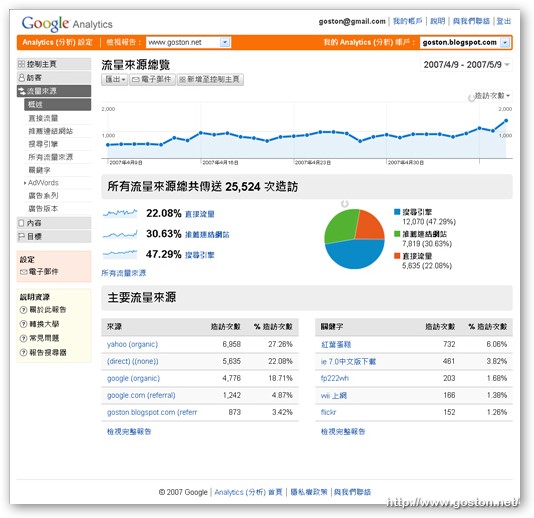
Task: Click the orange direct traffic slice of the pie chart
Action: tap(371, 225)
